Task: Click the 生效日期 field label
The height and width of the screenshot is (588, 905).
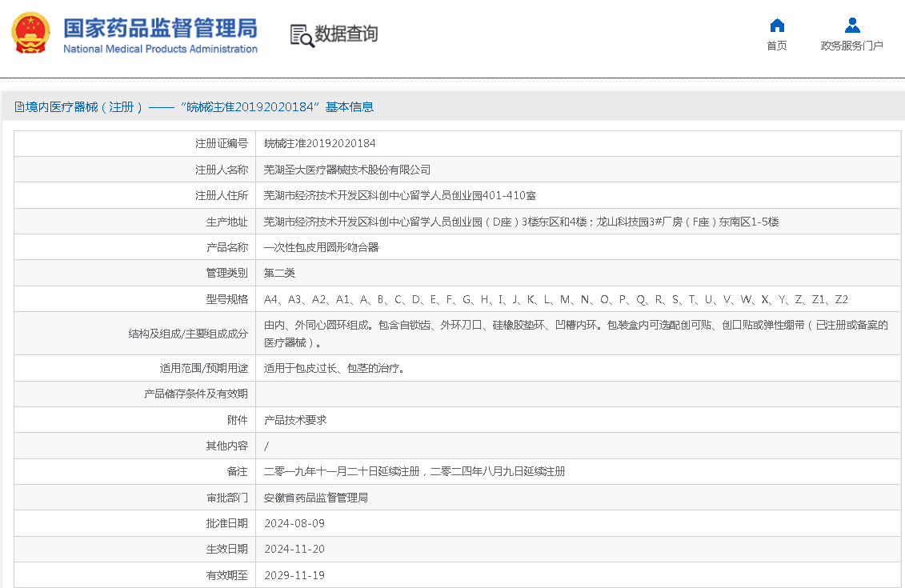Action: point(226,550)
